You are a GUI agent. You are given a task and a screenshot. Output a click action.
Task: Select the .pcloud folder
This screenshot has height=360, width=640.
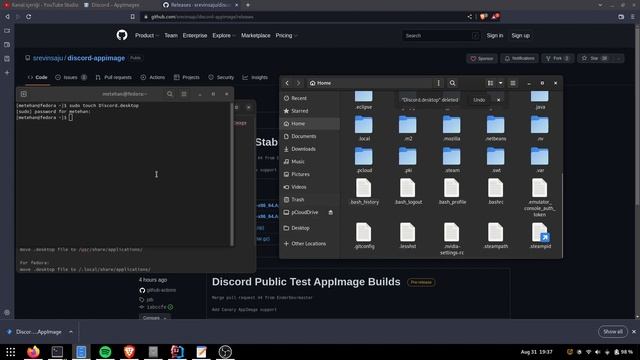pyautogui.click(x=364, y=160)
